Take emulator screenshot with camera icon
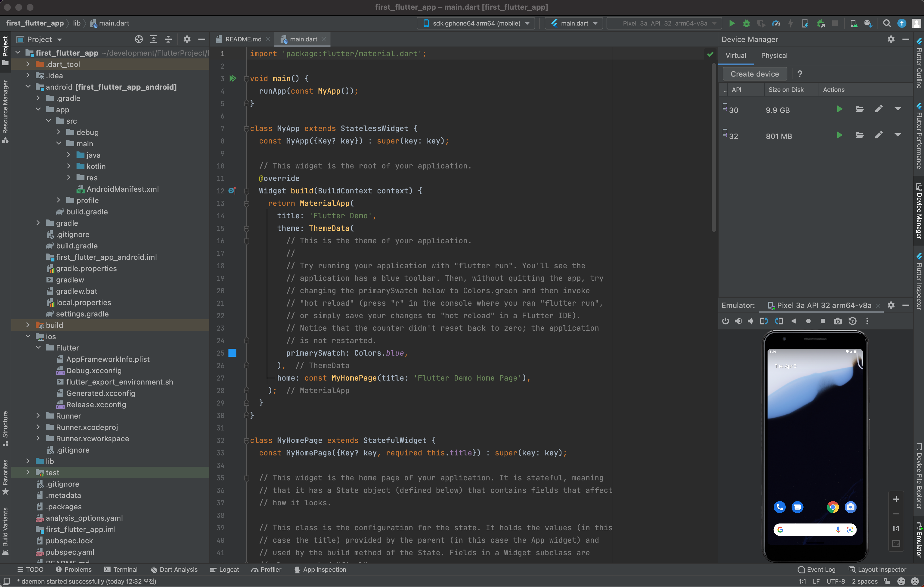The image size is (924, 587). point(838,321)
